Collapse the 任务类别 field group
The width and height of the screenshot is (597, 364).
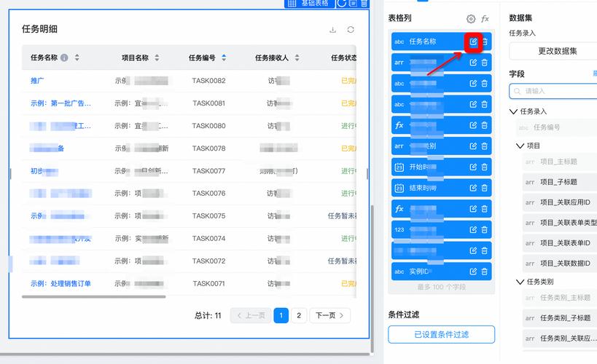coord(520,281)
